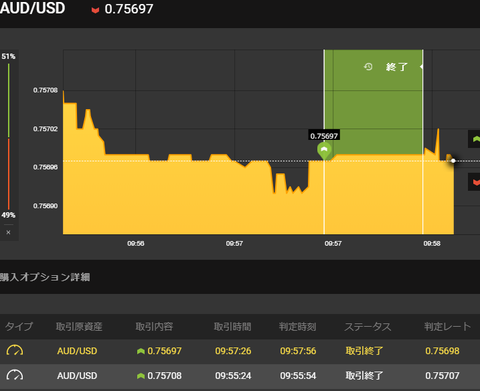Click the gauge icon in first AUD/USD trade row

[x=15, y=351]
